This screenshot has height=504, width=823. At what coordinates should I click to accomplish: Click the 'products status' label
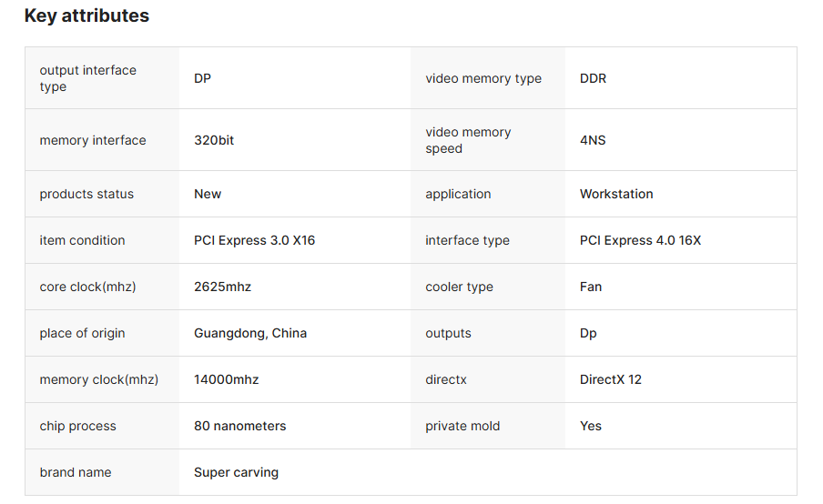click(86, 194)
